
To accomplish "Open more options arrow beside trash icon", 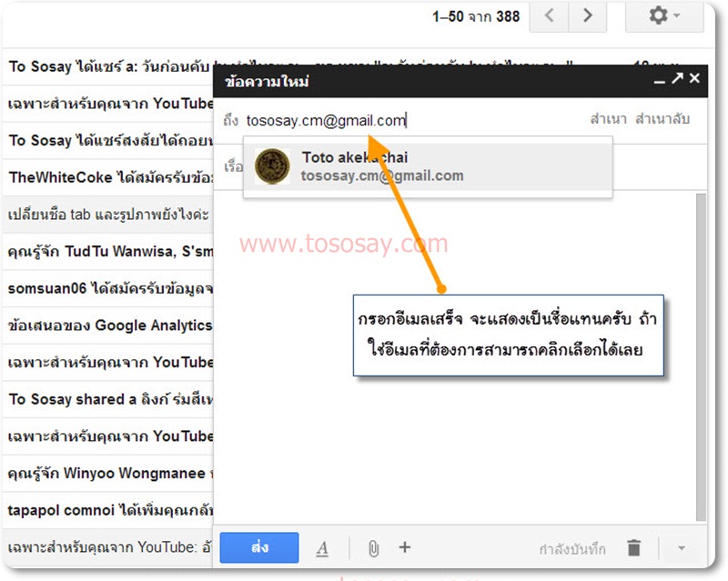I will tap(682, 548).
